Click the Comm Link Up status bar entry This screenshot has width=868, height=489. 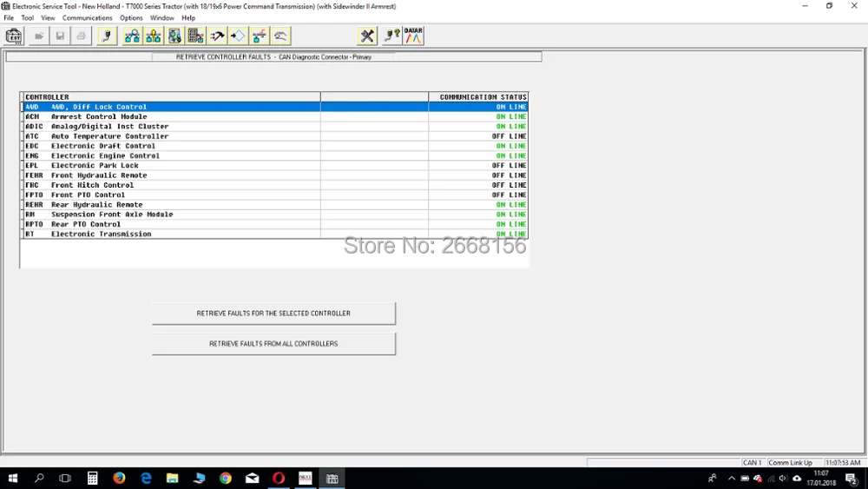[x=791, y=462]
